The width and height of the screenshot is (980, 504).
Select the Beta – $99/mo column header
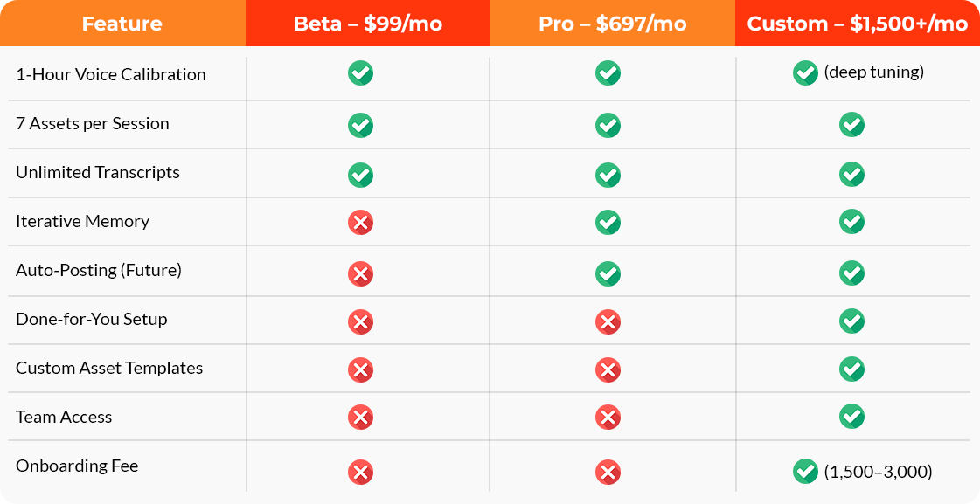pos(367,23)
